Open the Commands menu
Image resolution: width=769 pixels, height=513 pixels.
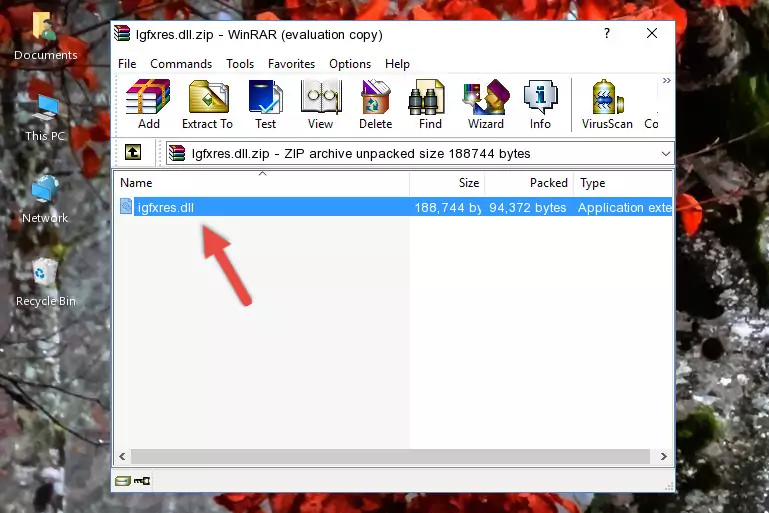tap(181, 64)
